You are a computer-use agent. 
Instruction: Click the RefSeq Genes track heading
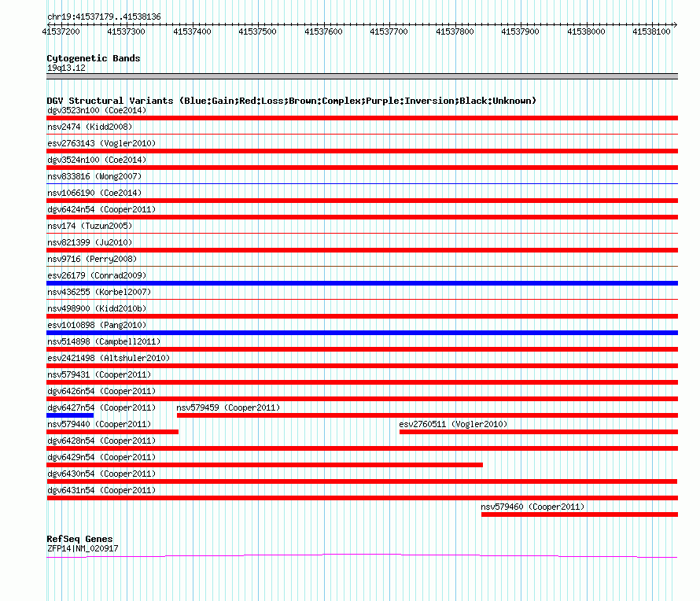(x=79, y=539)
